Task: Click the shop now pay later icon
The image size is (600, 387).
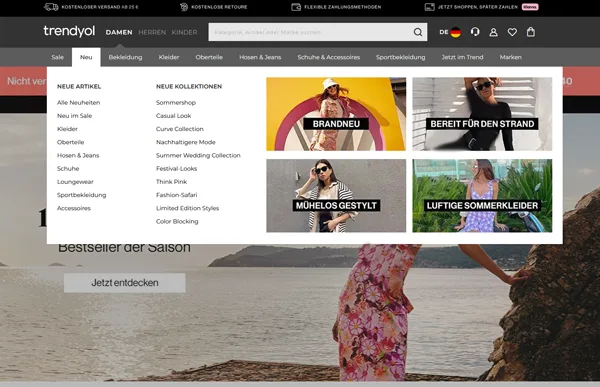Action: point(430,7)
